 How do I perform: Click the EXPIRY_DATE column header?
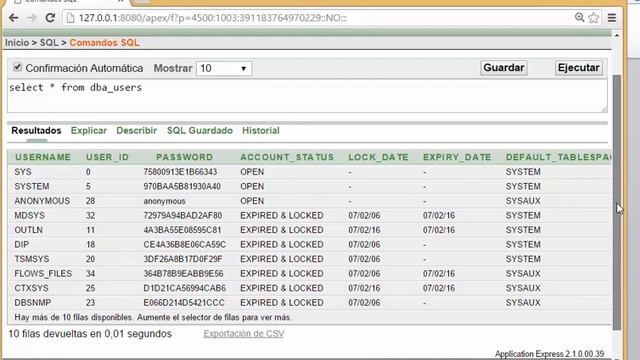coord(457,157)
